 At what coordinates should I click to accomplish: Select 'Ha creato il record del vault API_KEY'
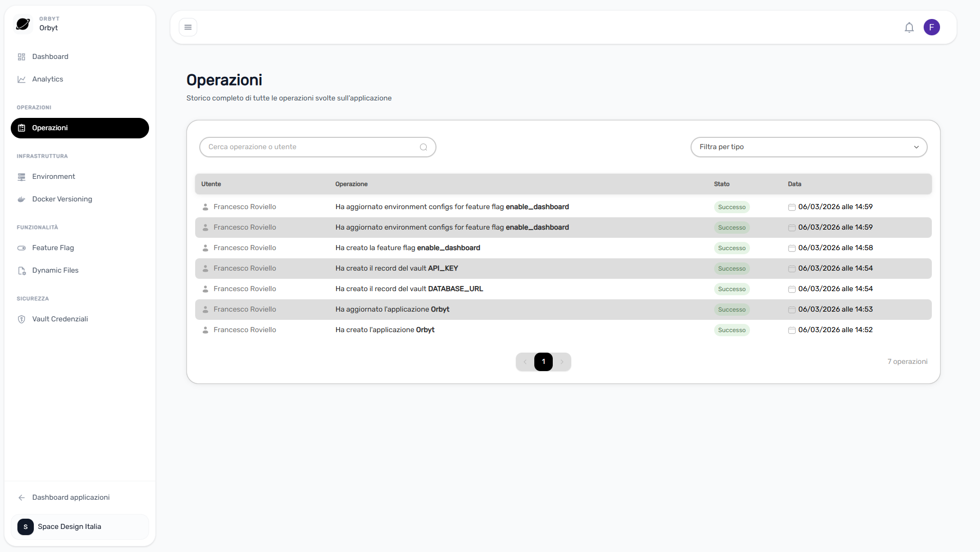tap(397, 269)
